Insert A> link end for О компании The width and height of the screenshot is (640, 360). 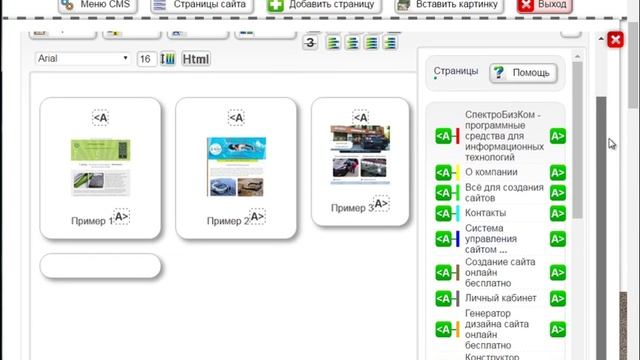pyautogui.click(x=558, y=173)
